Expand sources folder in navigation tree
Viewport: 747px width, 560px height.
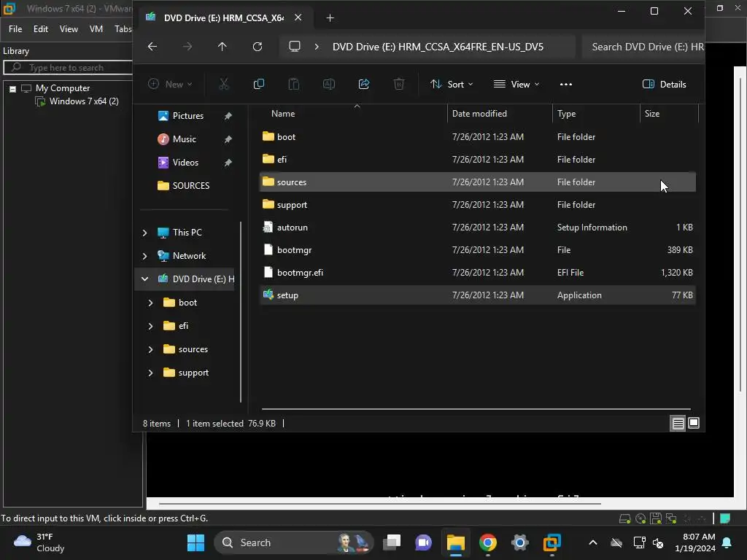coord(150,349)
